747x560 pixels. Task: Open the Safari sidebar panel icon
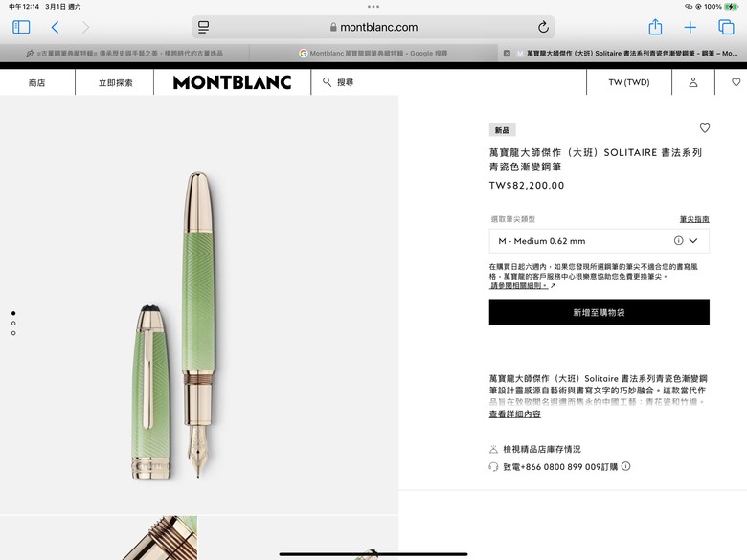(x=21, y=27)
